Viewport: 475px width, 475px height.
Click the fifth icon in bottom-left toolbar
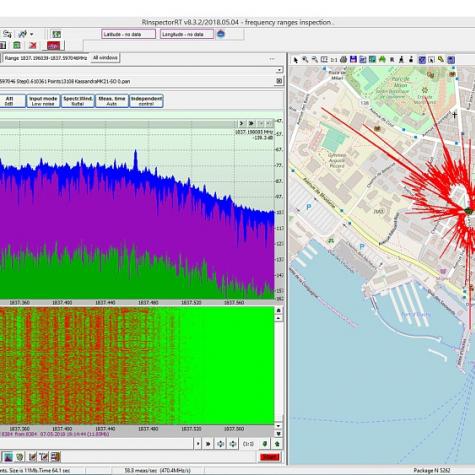click(56, 457)
